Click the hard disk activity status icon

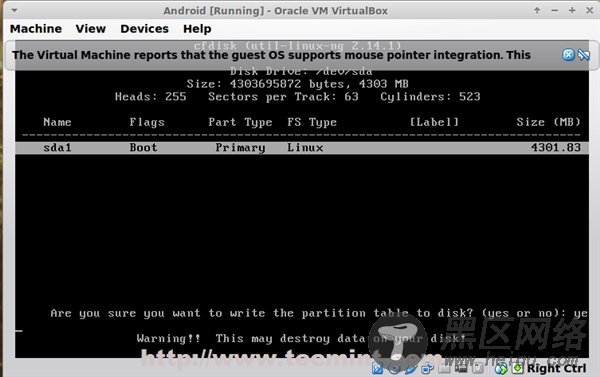tap(377, 369)
